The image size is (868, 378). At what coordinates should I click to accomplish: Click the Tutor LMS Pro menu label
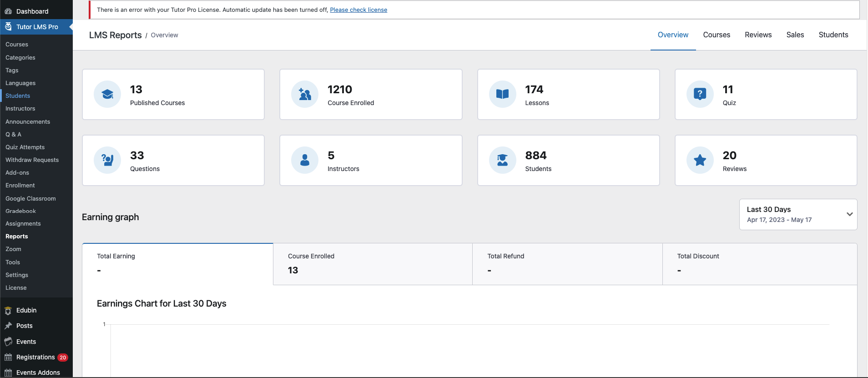37,27
